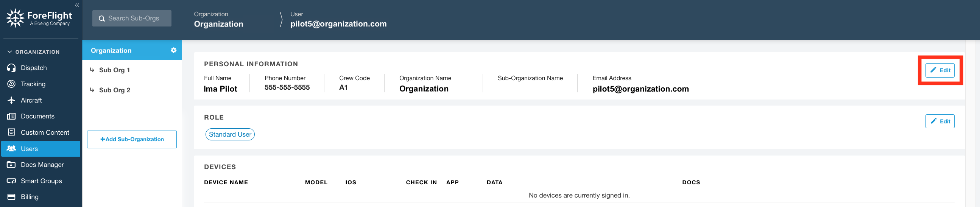This screenshot has width=980, height=207.
Task: Click DOCS column header
Action: [691, 183]
